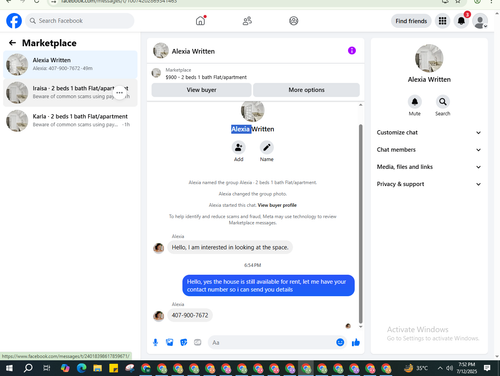Screen dimensions: 500x376
Task: Open the Friends icon in top navigation
Action: [247, 21]
